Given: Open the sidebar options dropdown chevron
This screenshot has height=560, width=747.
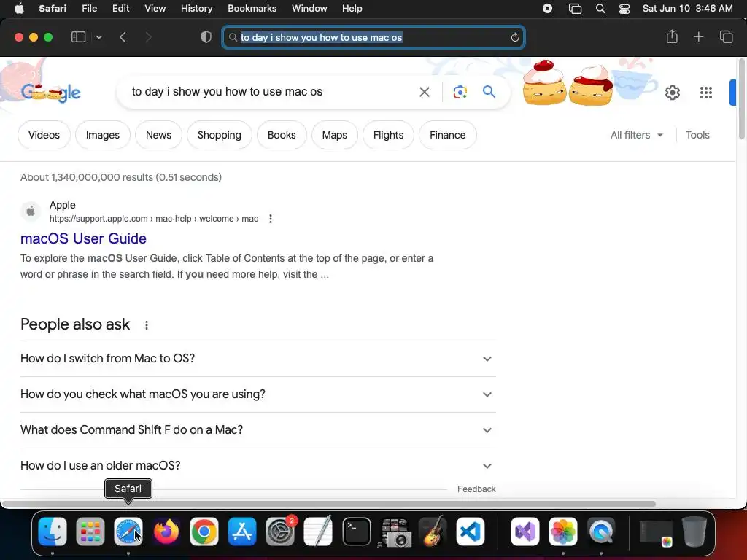Looking at the screenshot, I should pyautogui.click(x=98, y=37).
